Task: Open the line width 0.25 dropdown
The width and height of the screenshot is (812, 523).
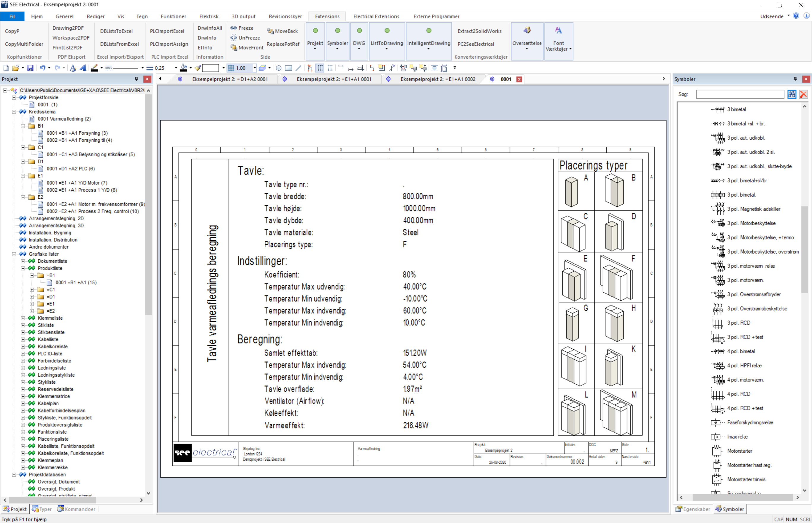Action: pyautogui.click(x=176, y=68)
